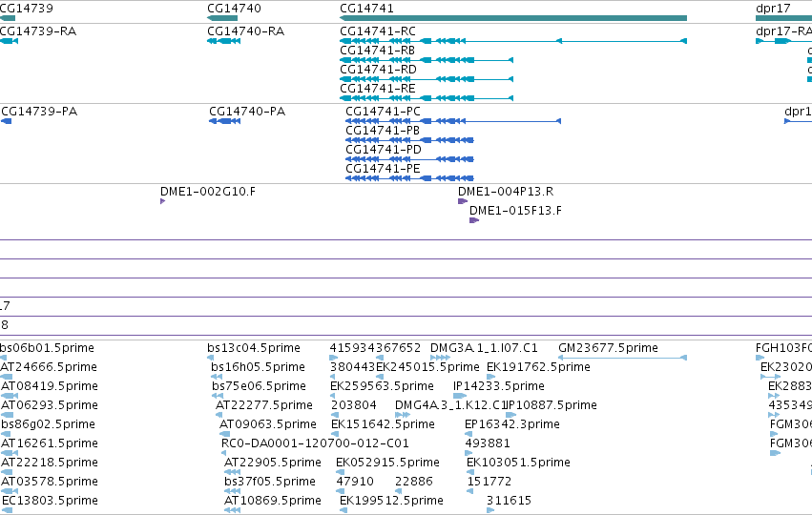Select the CG14741-RE transcript label
The image size is (812, 515).
pyautogui.click(x=378, y=89)
